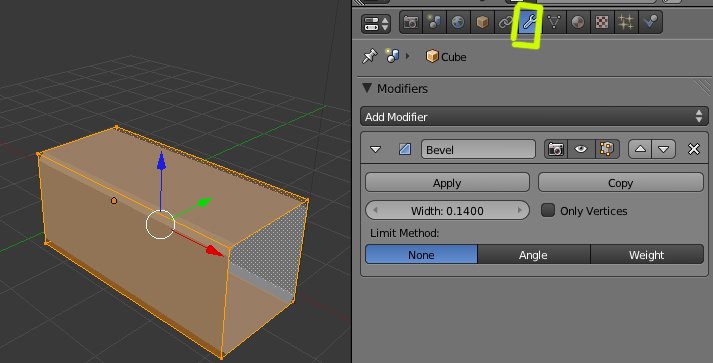Open the Physics properties tab
713x363 pixels.
coord(650,22)
